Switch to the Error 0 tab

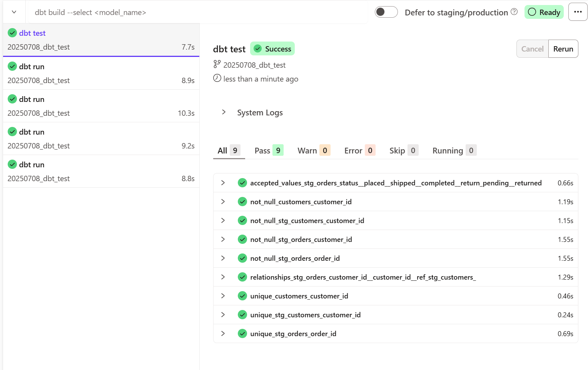click(x=359, y=150)
